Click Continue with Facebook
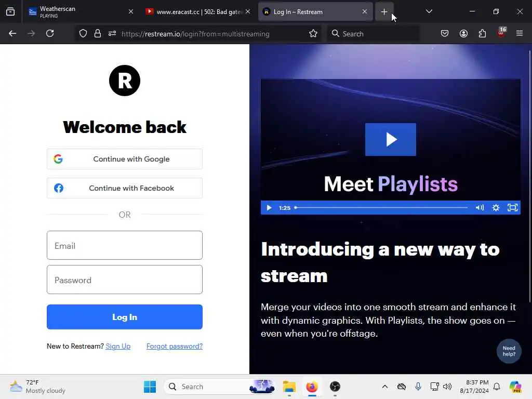This screenshot has width=532, height=399. click(125, 188)
